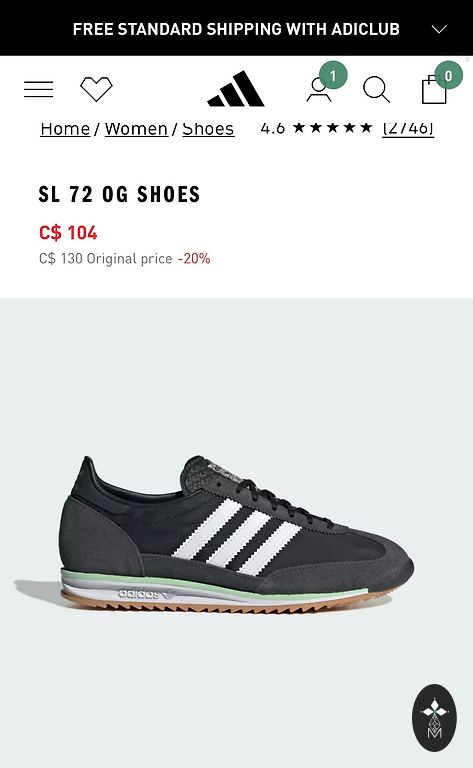This screenshot has height=768, width=473.
Task: Click the bag item count badge
Action: (x=449, y=75)
